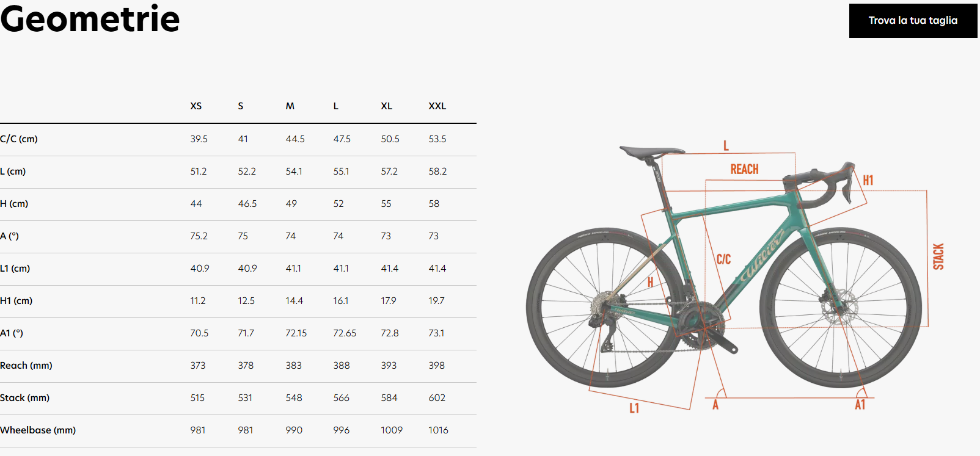This screenshot has width=980, height=456.
Task: Click the M size column header
Action: (x=290, y=106)
